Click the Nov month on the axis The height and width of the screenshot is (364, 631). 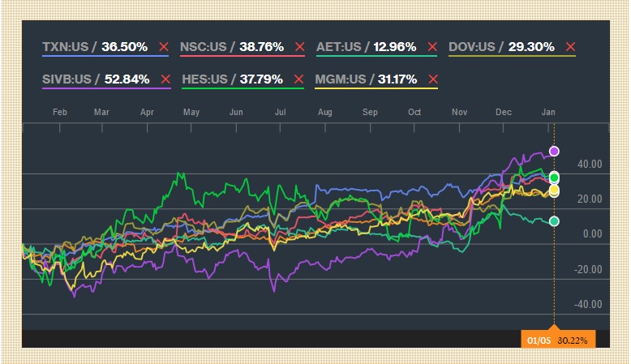tap(460, 111)
